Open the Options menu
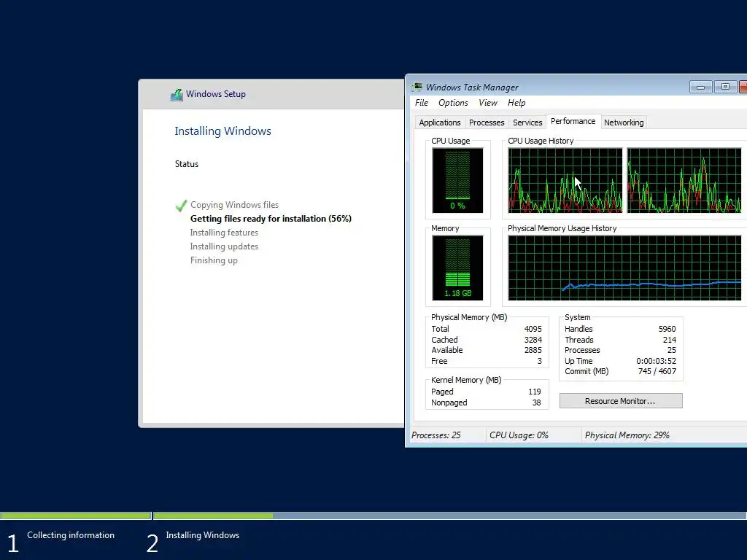The width and height of the screenshot is (747, 560). coord(453,103)
